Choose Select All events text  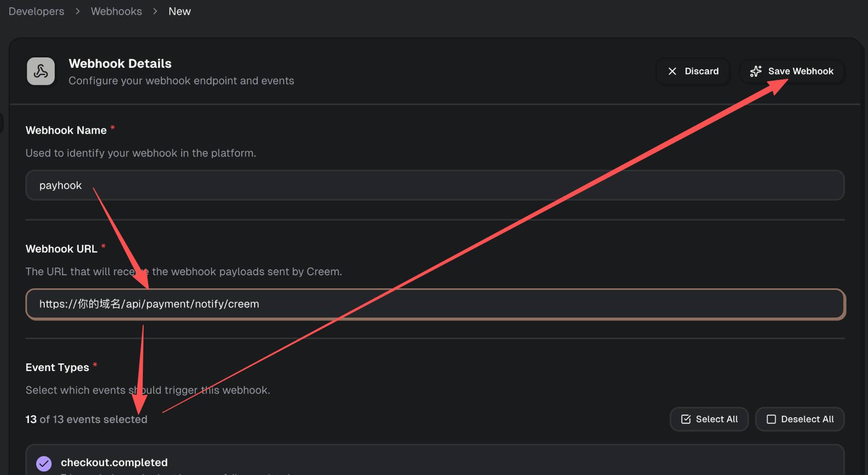[x=717, y=419]
